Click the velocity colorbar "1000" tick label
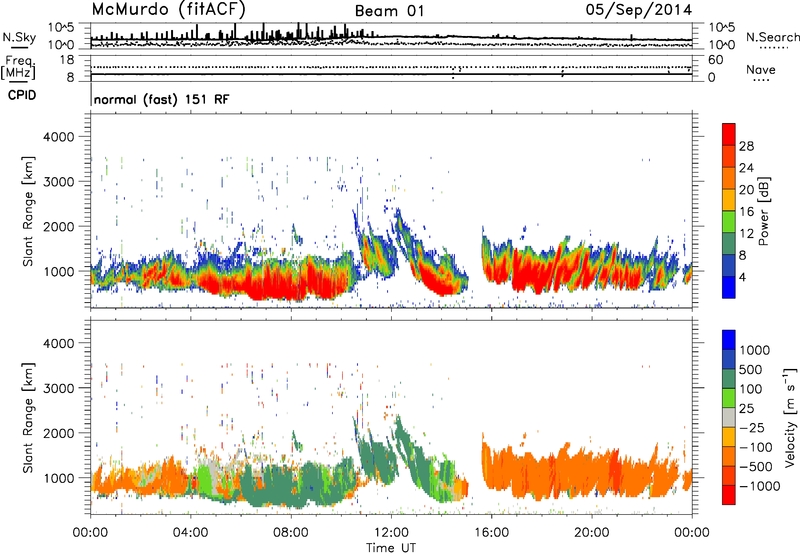 pyautogui.click(x=755, y=350)
